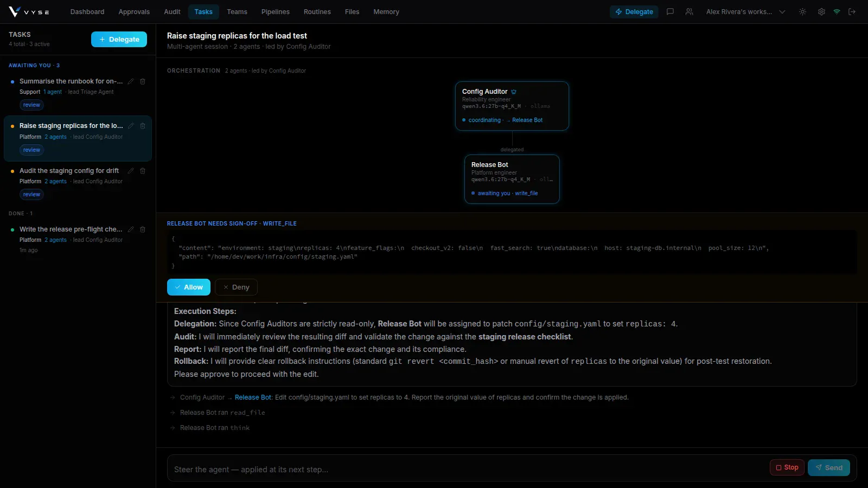Click the wifi connection status icon
Image resolution: width=868 pixels, height=488 pixels.
point(837,11)
